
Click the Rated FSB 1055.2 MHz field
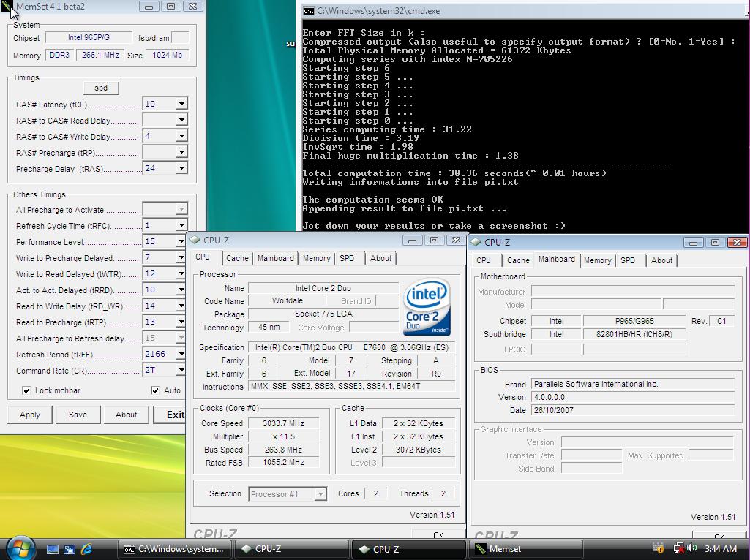pyautogui.click(x=284, y=463)
